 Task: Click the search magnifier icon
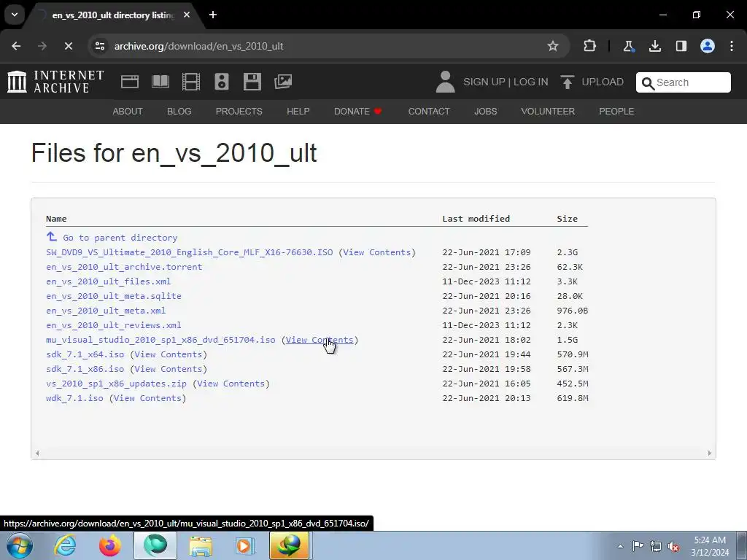click(648, 83)
